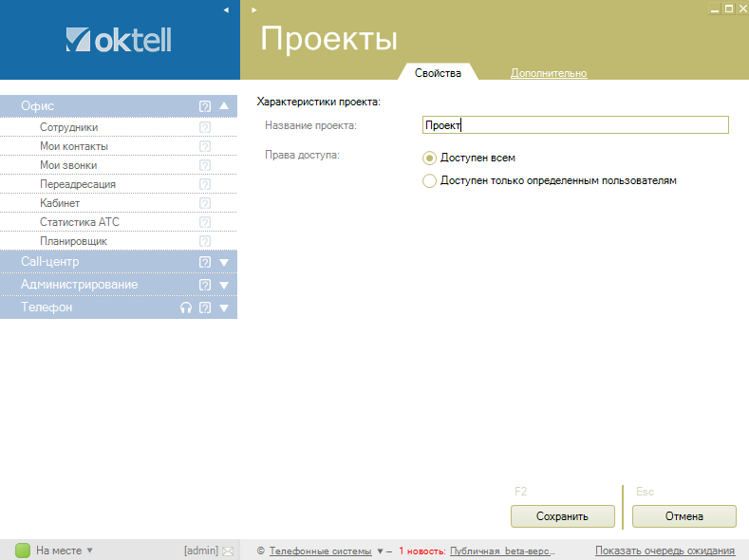Click the help icon next to Переадресация
749x560 pixels.
204,184
